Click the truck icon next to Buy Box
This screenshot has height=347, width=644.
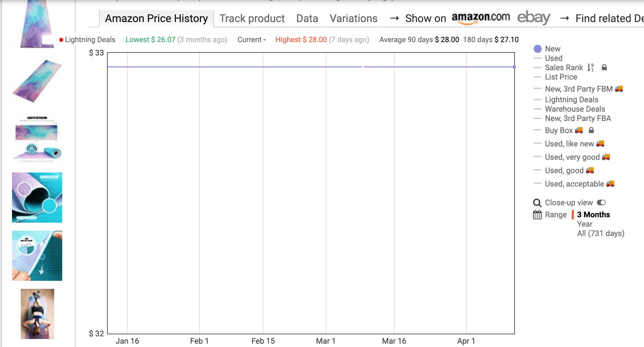[579, 130]
